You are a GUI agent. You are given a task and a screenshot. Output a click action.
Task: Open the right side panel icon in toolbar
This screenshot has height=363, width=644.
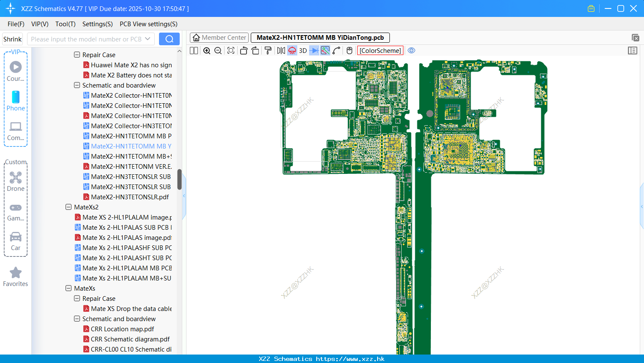633,50
